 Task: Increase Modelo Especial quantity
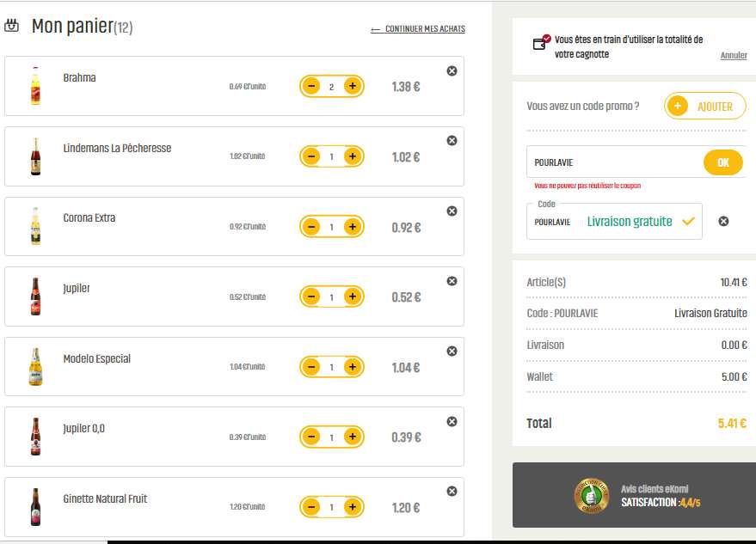352,367
